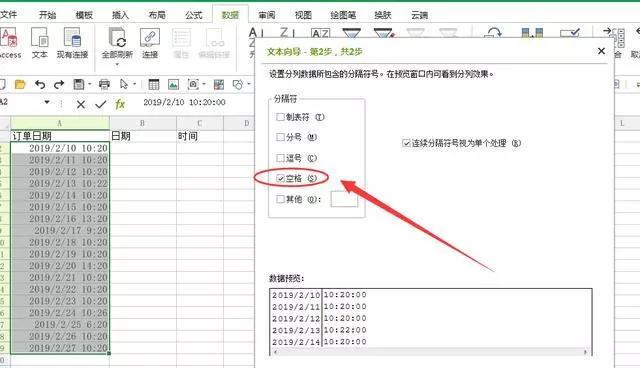Screen dimensions: 640x368
Task: Expand the 全部刷新 dropdown arrow
Action: pos(117,64)
